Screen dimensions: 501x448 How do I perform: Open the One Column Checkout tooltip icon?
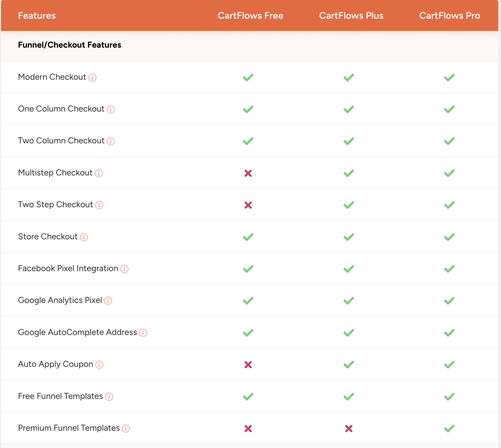[x=111, y=109]
